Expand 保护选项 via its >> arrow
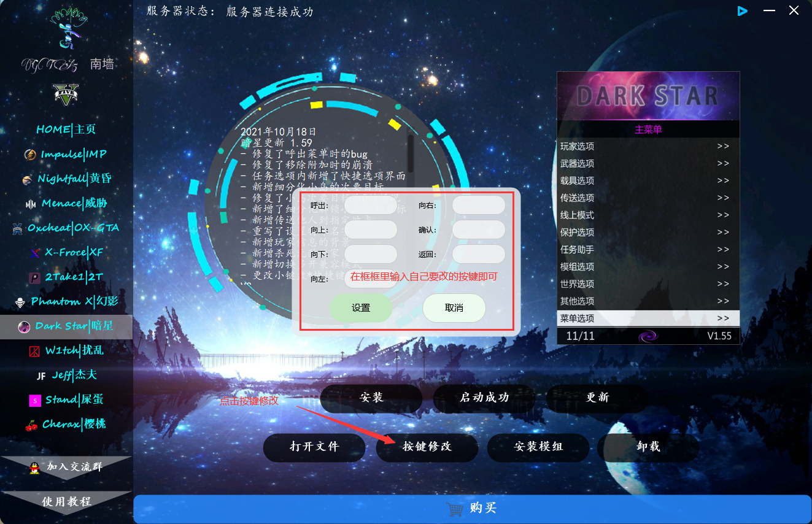Viewport: 812px width, 524px height. coord(723,233)
